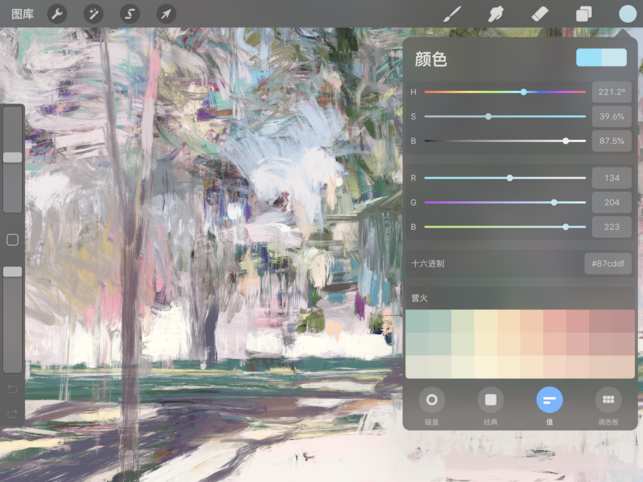
Task: Click the 颜色 panel title
Action: click(x=431, y=59)
